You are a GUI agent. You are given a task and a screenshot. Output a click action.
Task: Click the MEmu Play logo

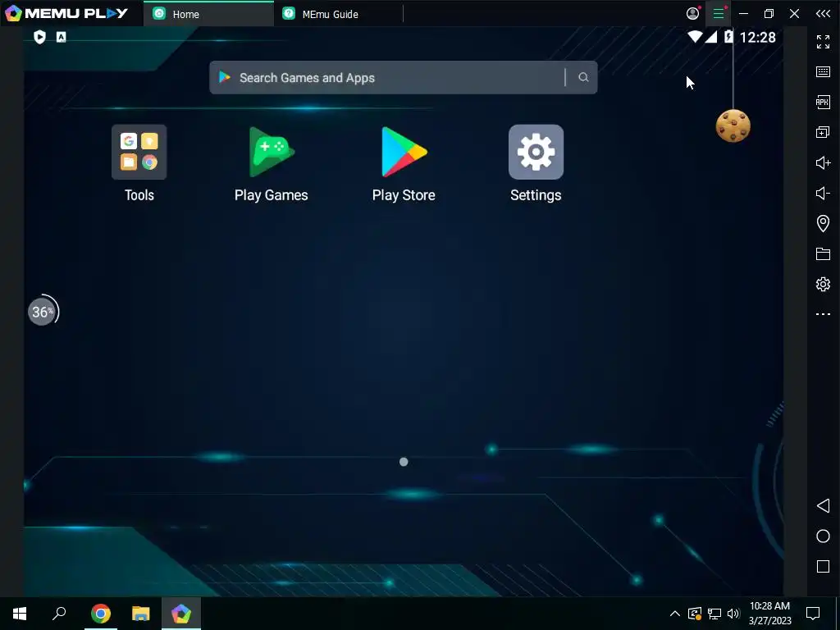66,13
